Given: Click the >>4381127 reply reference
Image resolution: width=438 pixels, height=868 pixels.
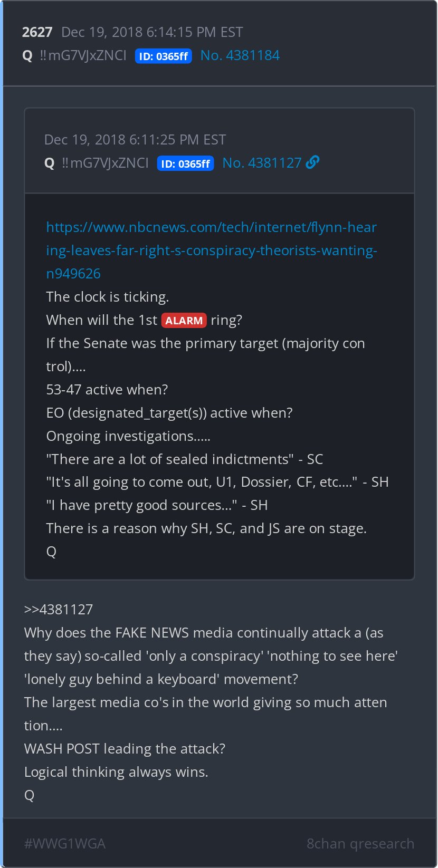Looking at the screenshot, I should [59, 610].
